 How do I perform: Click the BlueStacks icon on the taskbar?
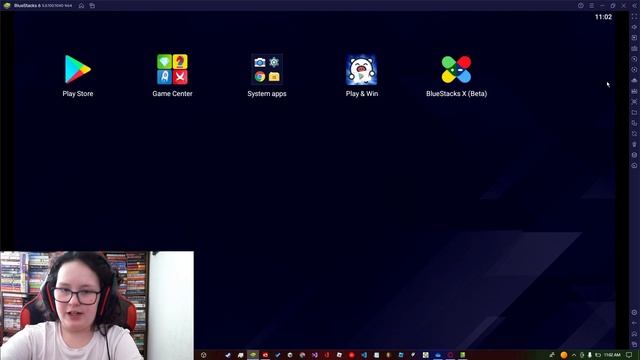tap(253, 355)
